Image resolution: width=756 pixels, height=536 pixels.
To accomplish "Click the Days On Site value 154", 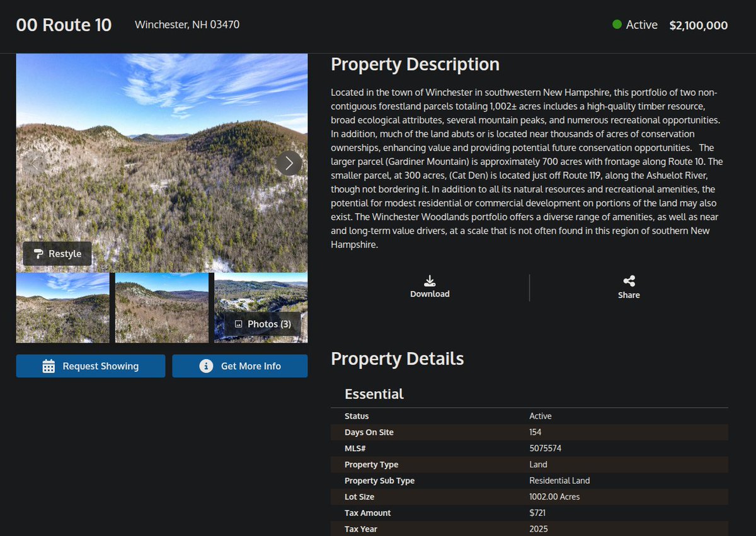I will (535, 432).
